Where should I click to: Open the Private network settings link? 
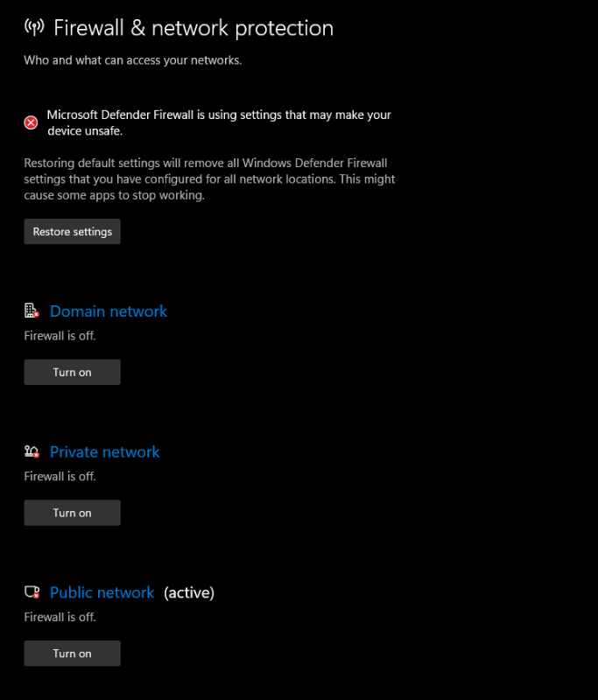[105, 451]
